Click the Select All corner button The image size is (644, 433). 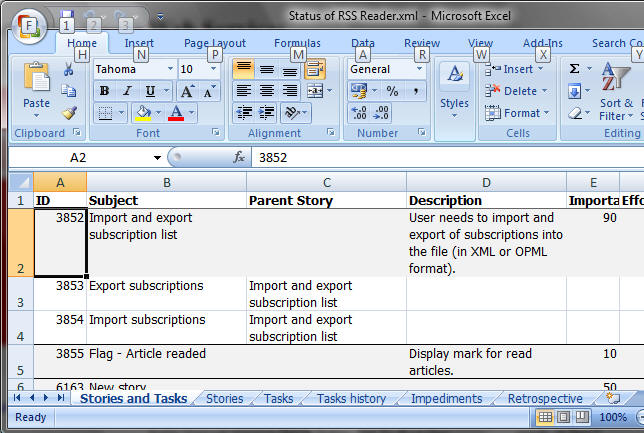coord(21,182)
